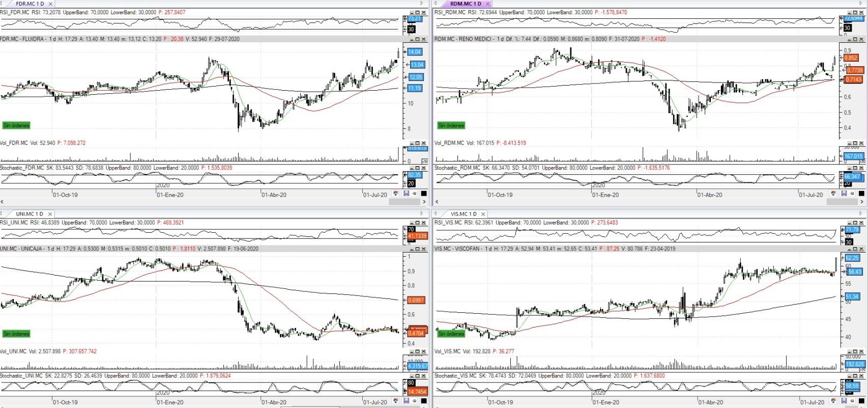This screenshot has width=868, height=408.
Task: Click the 'Sin órdenes' button on the VIS.MC chart
Action: tap(451, 334)
